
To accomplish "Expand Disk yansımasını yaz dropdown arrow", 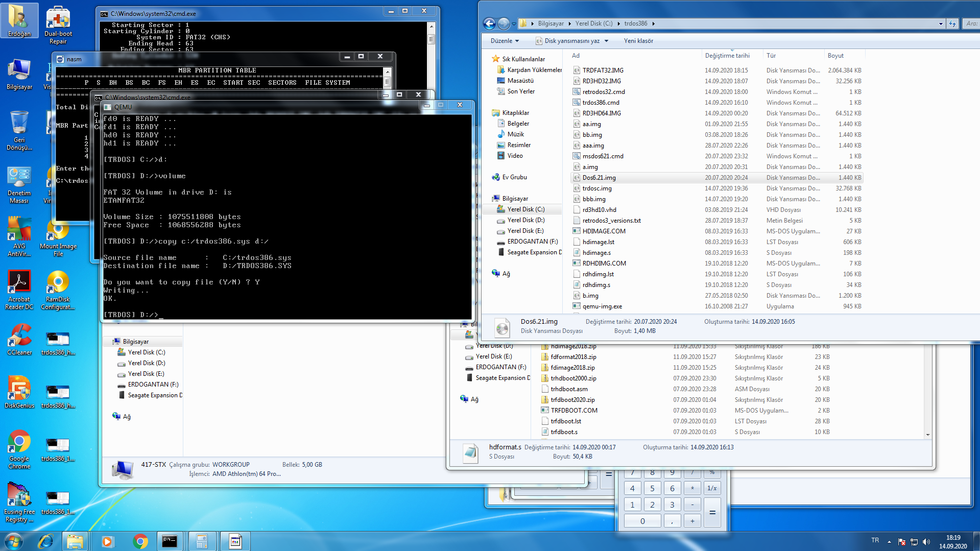I will 607,41.
